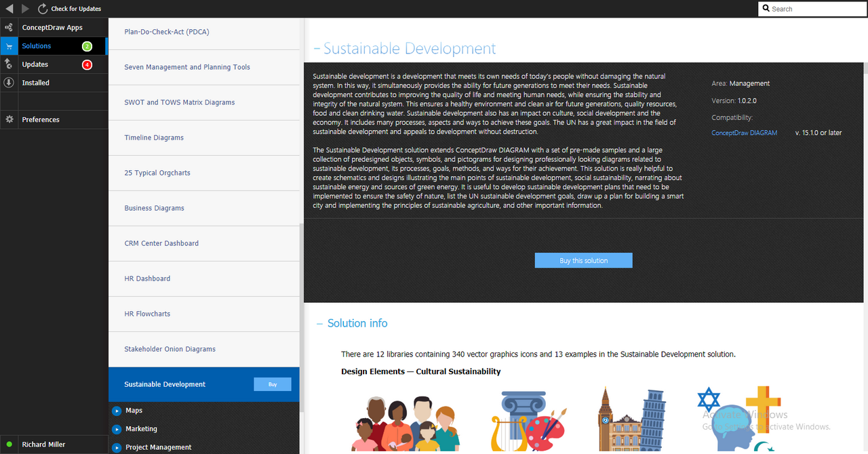The image size is (868, 454).
Task: Click the Preferences gear icon
Action: [x=9, y=119]
